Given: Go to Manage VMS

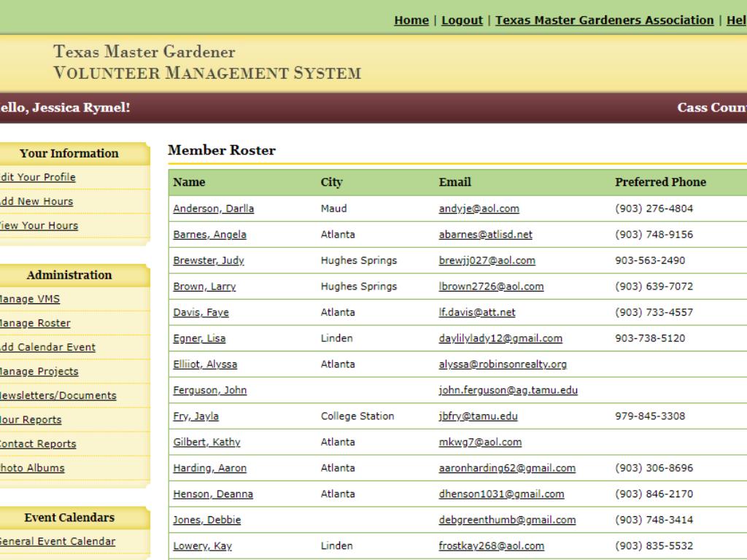Looking at the screenshot, I should (30, 299).
